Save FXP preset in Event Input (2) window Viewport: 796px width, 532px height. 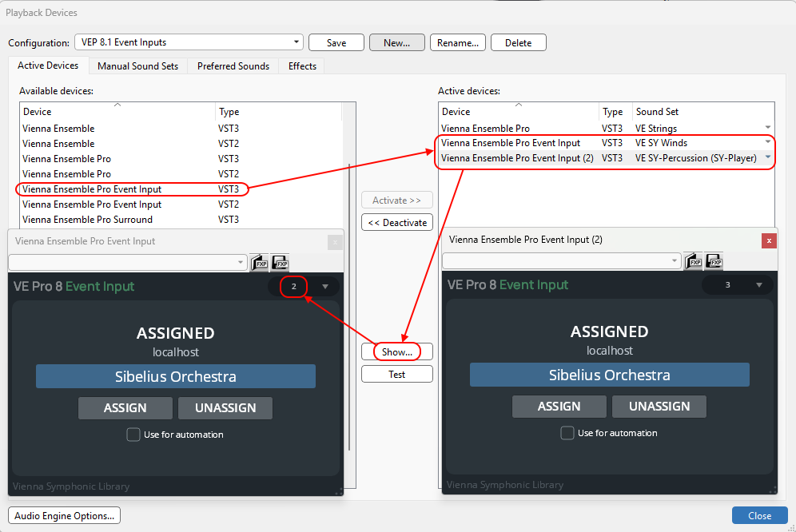pyautogui.click(x=714, y=261)
